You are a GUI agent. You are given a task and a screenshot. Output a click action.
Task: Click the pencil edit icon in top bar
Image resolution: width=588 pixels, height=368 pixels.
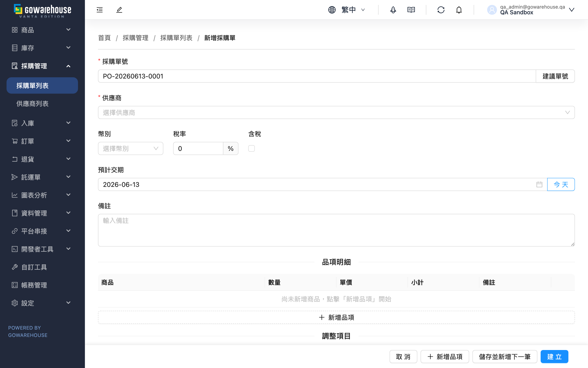[119, 10]
